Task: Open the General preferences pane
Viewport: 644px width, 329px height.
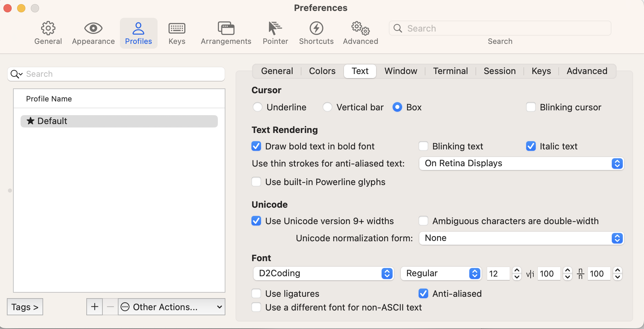Action: (48, 33)
